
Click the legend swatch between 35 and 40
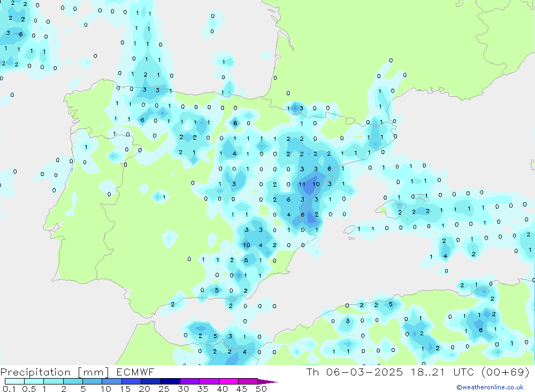(209, 381)
